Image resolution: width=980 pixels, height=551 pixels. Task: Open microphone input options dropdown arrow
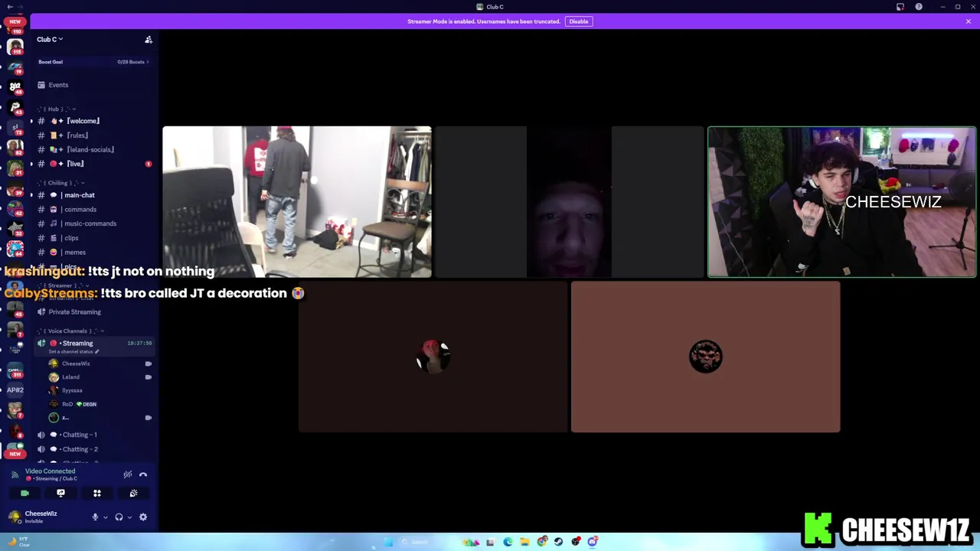[105, 517]
